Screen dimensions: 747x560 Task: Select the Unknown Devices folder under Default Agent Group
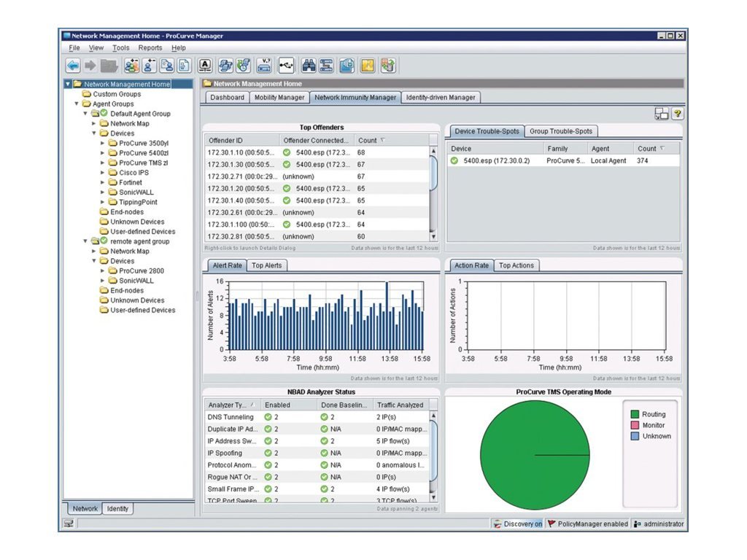(132, 222)
